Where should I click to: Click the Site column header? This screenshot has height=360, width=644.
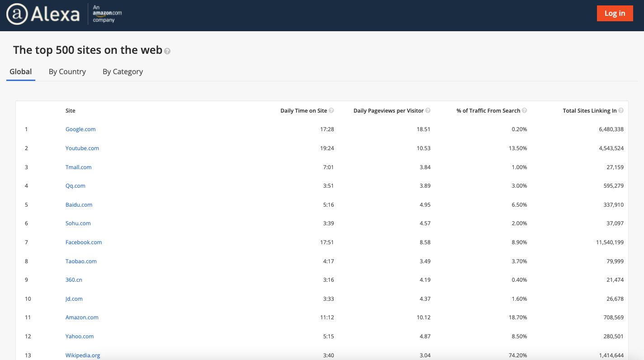coord(70,110)
